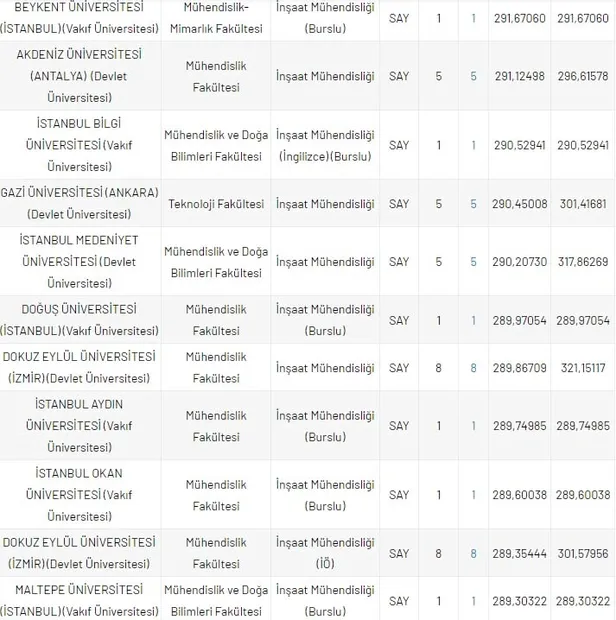The height and width of the screenshot is (620, 616).
Task: Select the GAZİ ÜNİVERSİTESİ (ANKARA) name cell
Action: pyautogui.click(x=79, y=204)
